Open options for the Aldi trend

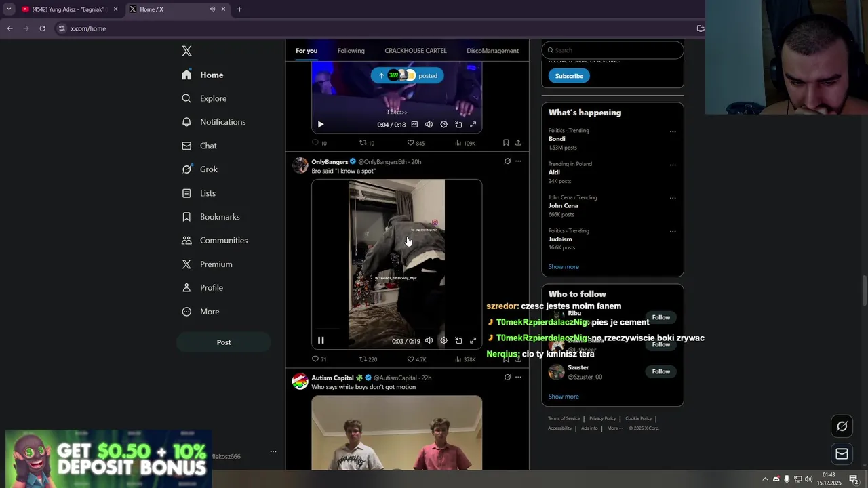(673, 165)
